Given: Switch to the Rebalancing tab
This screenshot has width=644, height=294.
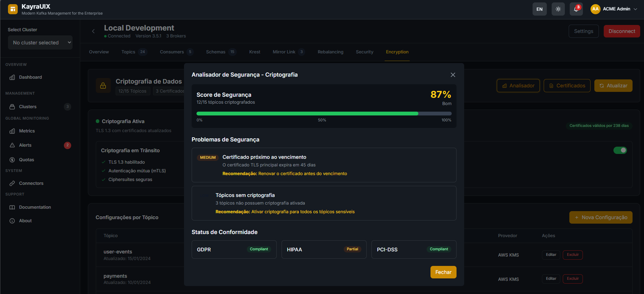Looking at the screenshot, I should coord(331,52).
